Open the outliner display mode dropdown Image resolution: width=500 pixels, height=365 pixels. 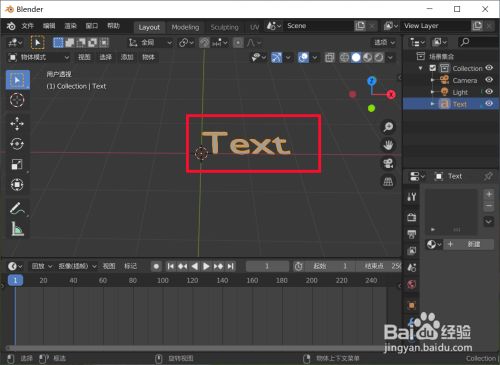[x=417, y=42]
